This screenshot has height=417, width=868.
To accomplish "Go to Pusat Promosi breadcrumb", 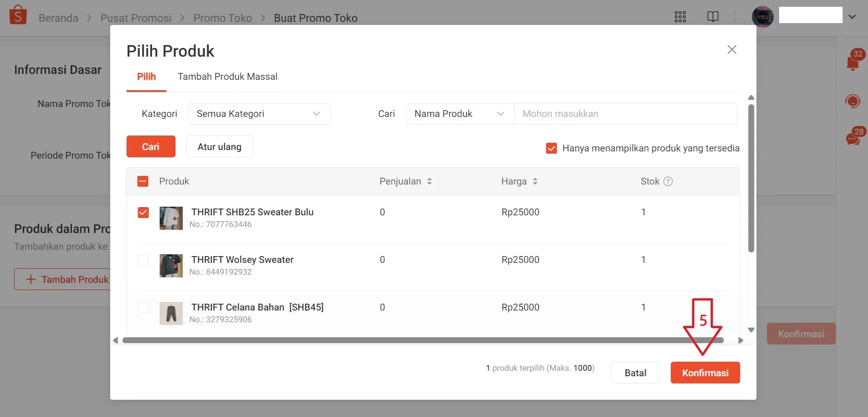I will 136,18.
